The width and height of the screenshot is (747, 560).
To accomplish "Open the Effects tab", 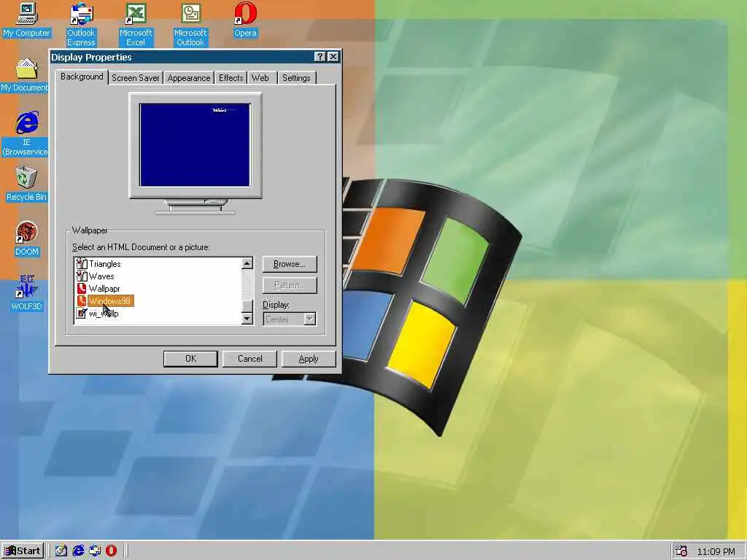I will [x=231, y=78].
